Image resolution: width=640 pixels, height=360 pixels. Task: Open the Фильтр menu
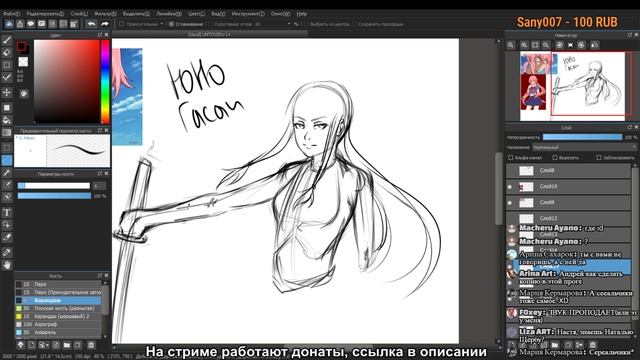coord(105,13)
